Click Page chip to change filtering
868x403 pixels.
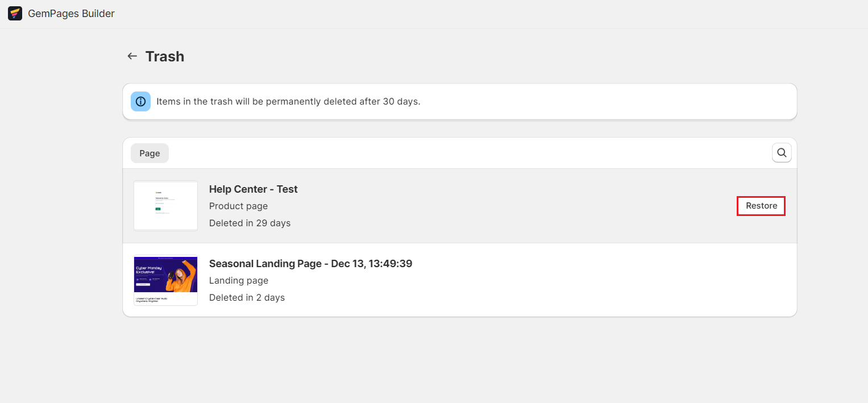pyautogui.click(x=149, y=153)
